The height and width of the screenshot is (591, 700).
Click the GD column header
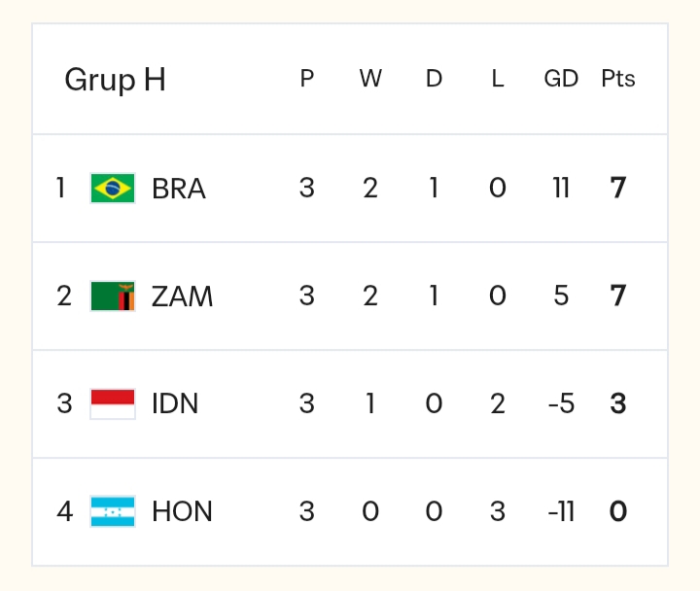pos(561,80)
